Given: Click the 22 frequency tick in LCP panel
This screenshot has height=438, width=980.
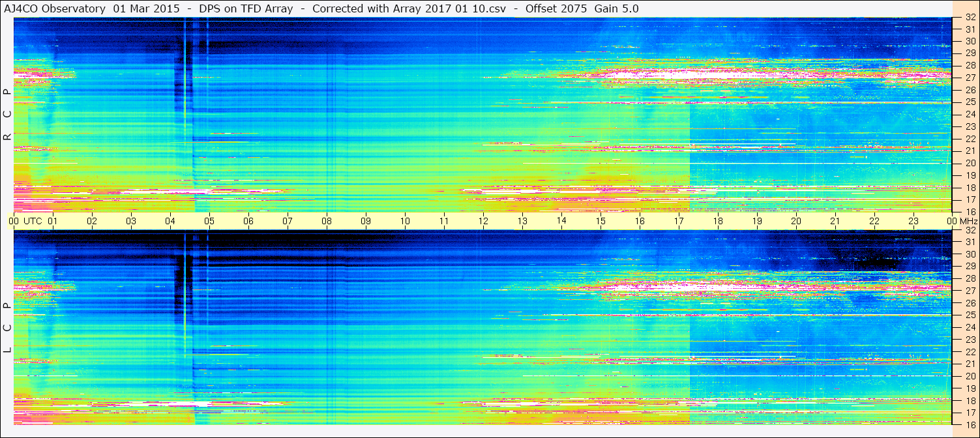Looking at the screenshot, I should (x=970, y=352).
